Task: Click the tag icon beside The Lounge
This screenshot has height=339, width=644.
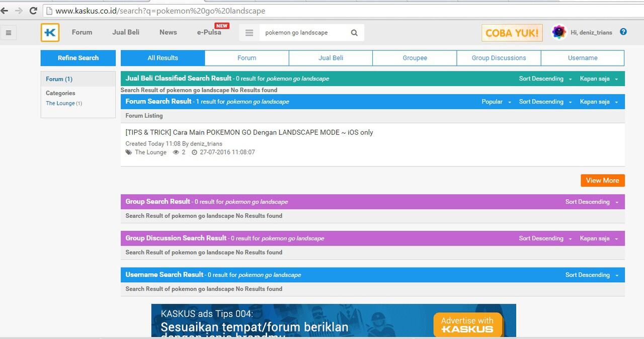Action: [x=129, y=152]
